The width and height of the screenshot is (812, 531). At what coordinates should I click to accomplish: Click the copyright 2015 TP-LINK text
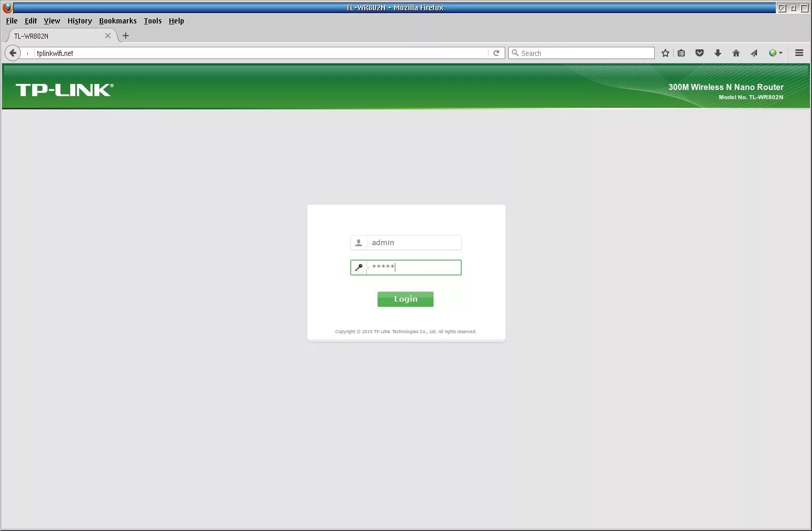[x=405, y=332]
